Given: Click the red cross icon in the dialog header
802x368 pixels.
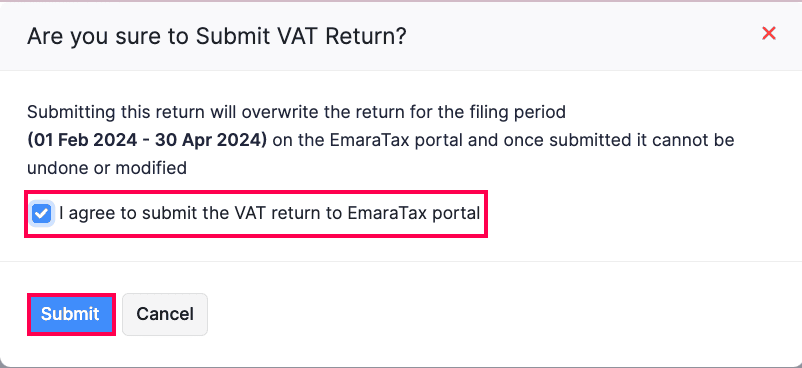Looking at the screenshot, I should pos(769,34).
